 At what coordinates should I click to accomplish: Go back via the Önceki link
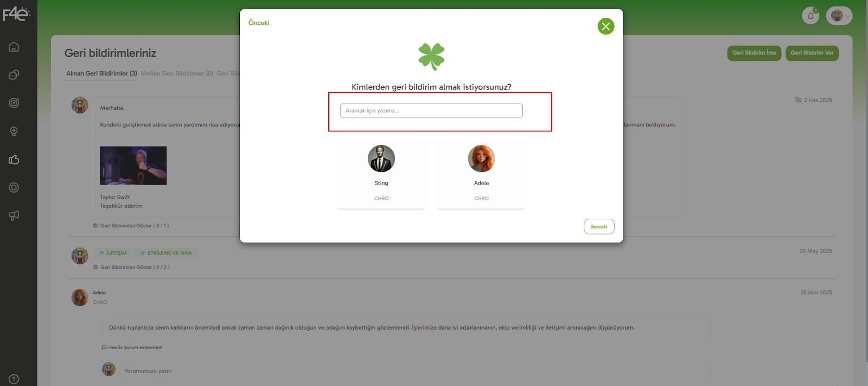[x=259, y=23]
